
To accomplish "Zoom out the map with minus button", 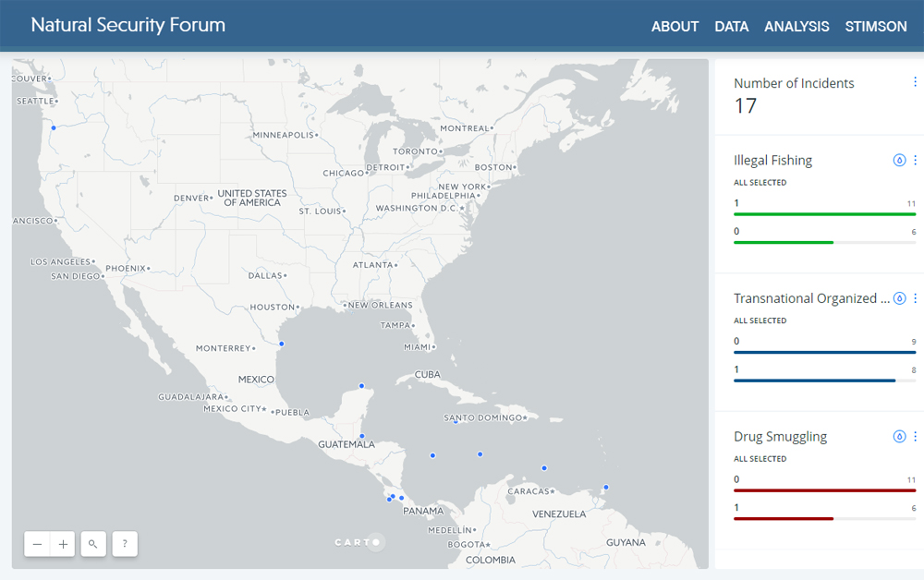I will coord(37,545).
